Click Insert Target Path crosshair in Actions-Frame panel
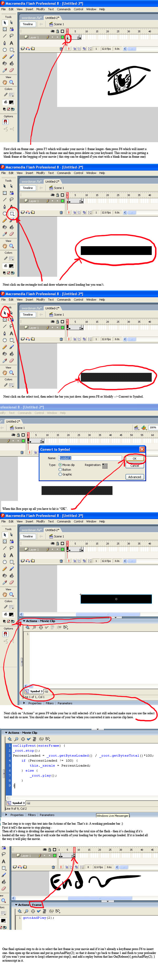Image resolution: width=158 pixels, height=980 pixels. pos(33,911)
